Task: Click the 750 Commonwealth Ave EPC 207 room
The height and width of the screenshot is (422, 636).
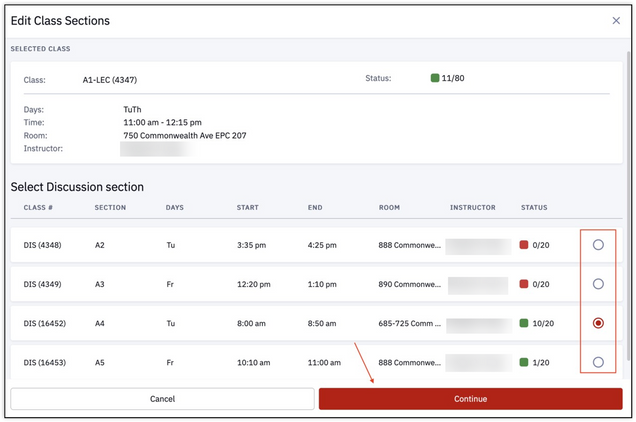Action: (x=185, y=136)
